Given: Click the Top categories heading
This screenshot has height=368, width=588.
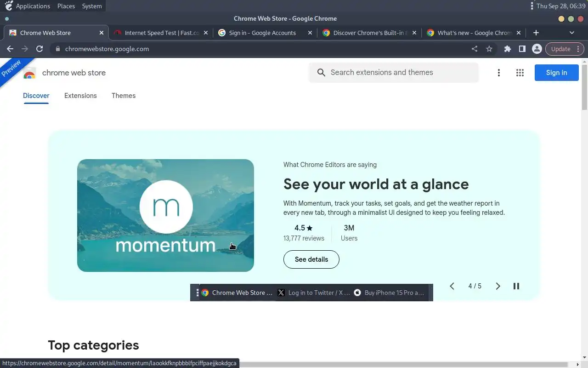Looking at the screenshot, I should [93, 345].
